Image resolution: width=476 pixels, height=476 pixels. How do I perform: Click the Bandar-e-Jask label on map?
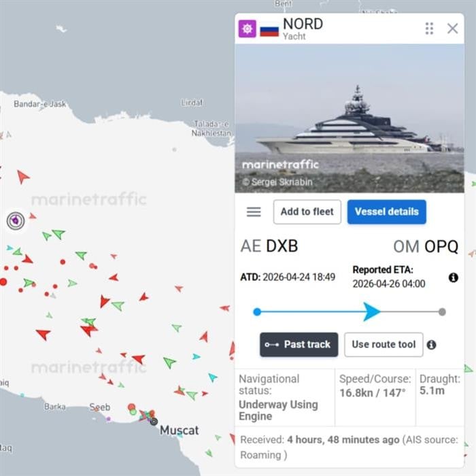[x=40, y=104]
